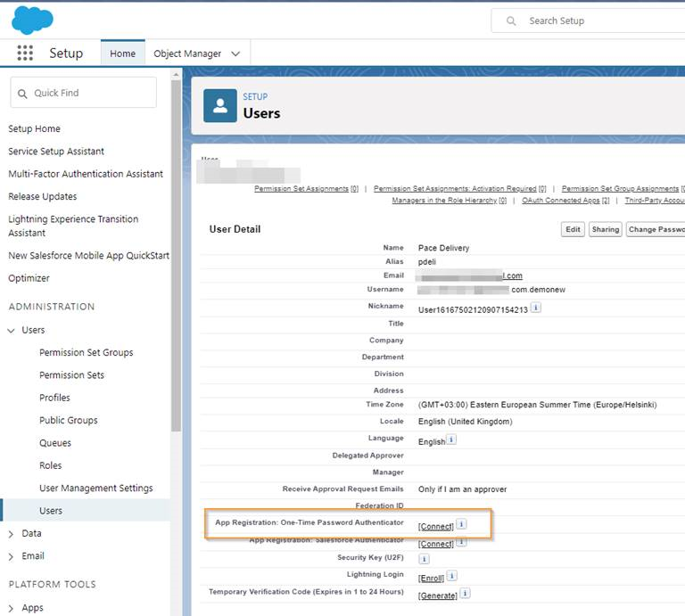Click the Sharing button
This screenshot has height=616, width=685.
[605, 230]
